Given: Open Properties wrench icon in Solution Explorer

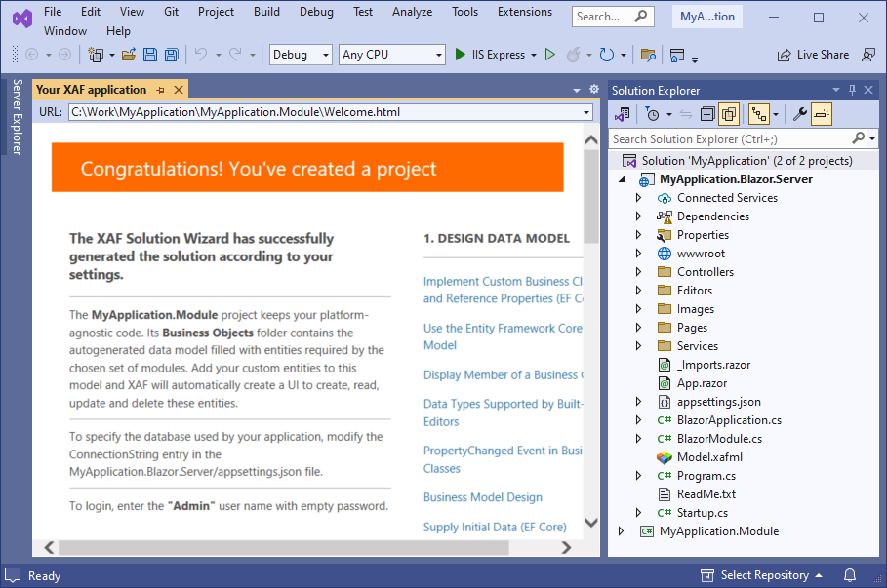Looking at the screenshot, I should tap(799, 115).
